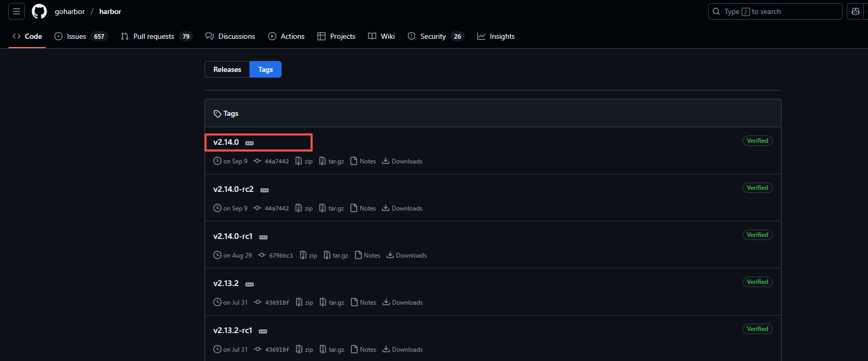Expand the v2.14.0-rc2 ellipsis details
The width and height of the screenshot is (868, 361).
[x=264, y=190]
